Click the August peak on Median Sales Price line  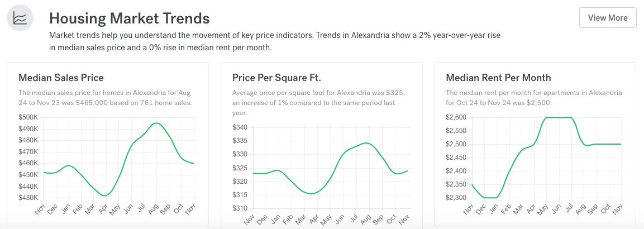tap(157, 123)
